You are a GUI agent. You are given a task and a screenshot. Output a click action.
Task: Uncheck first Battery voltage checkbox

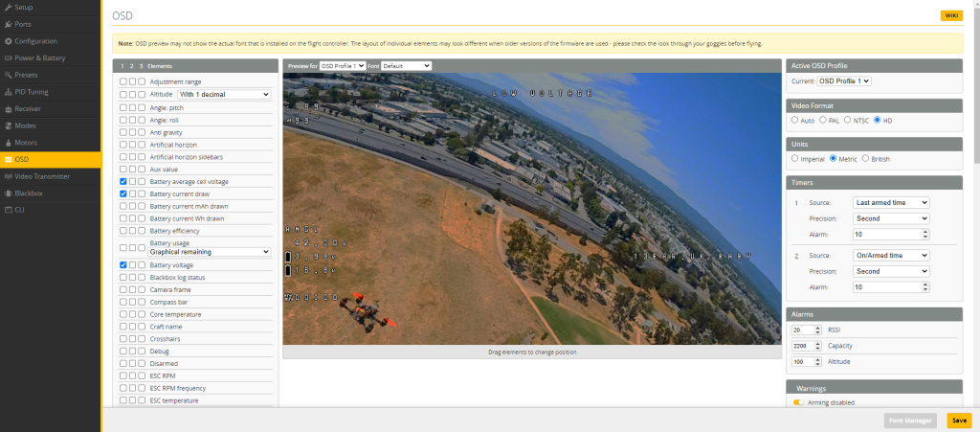click(123, 264)
